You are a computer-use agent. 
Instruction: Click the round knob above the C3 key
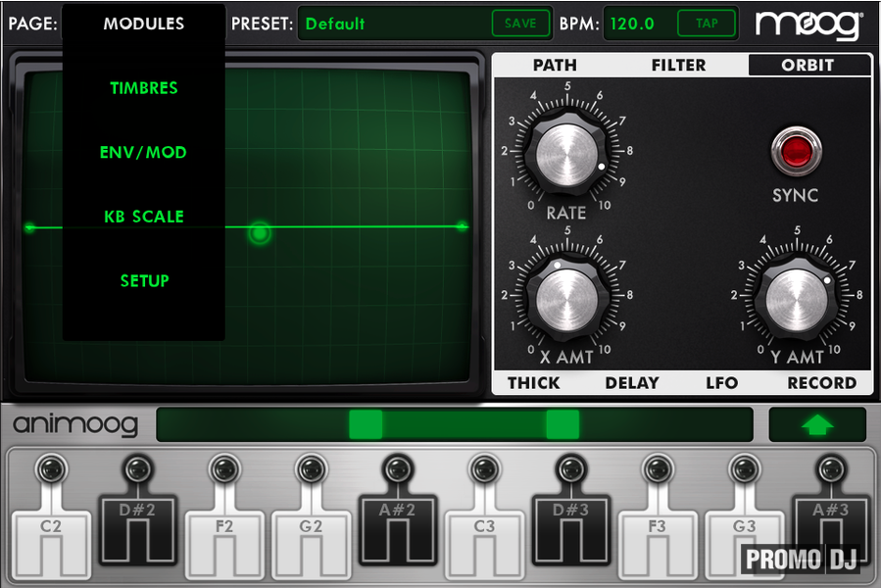tap(484, 468)
